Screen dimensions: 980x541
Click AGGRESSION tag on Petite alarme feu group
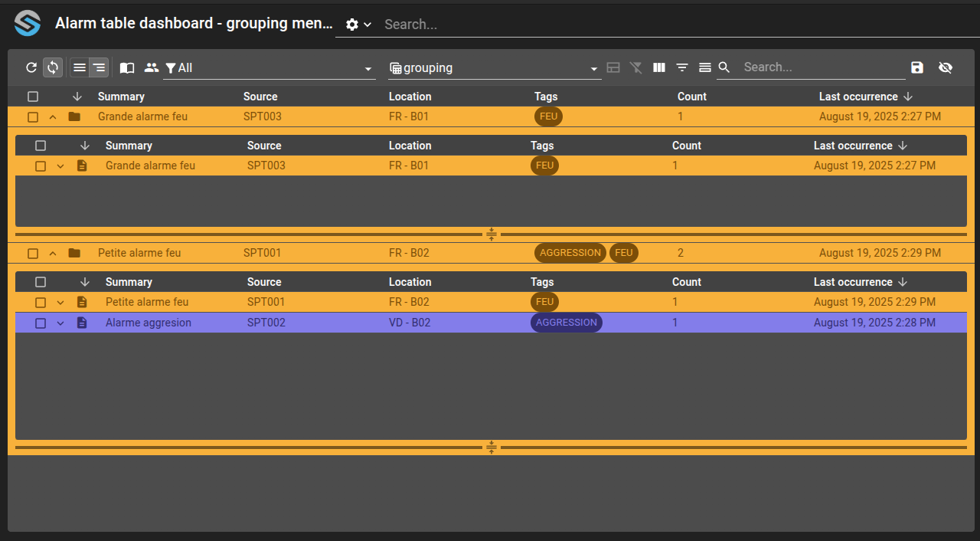(570, 253)
